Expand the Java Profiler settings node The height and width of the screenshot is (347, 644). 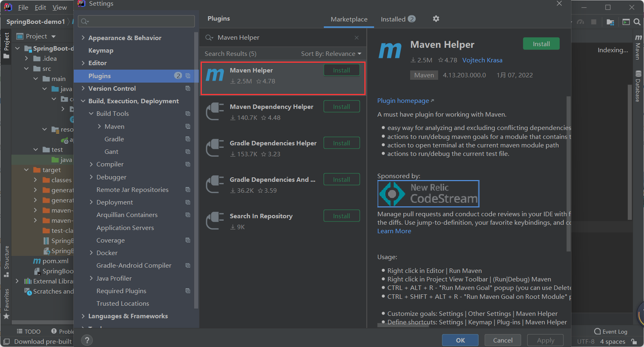click(x=91, y=278)
